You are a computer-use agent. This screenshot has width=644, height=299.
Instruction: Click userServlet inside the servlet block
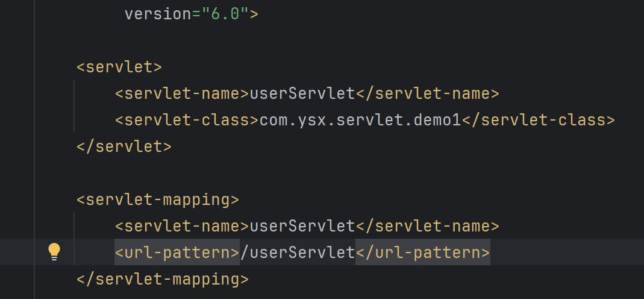point(302,93)
